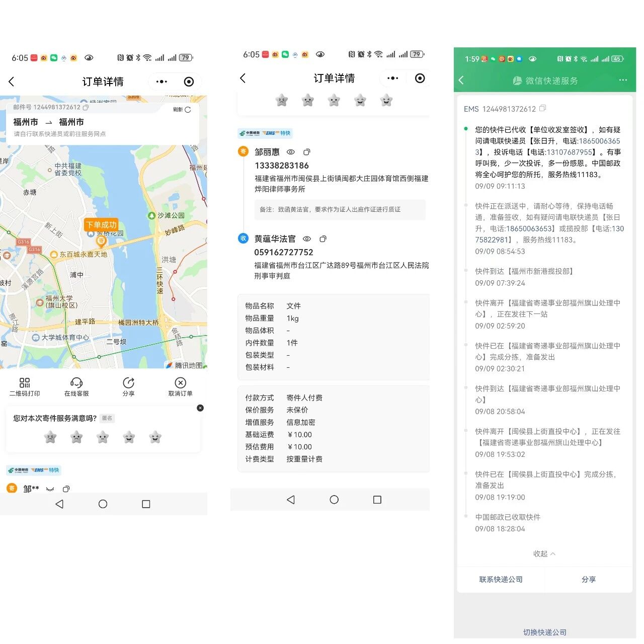Copy recipient 黄蕴华法官 details

323,239
